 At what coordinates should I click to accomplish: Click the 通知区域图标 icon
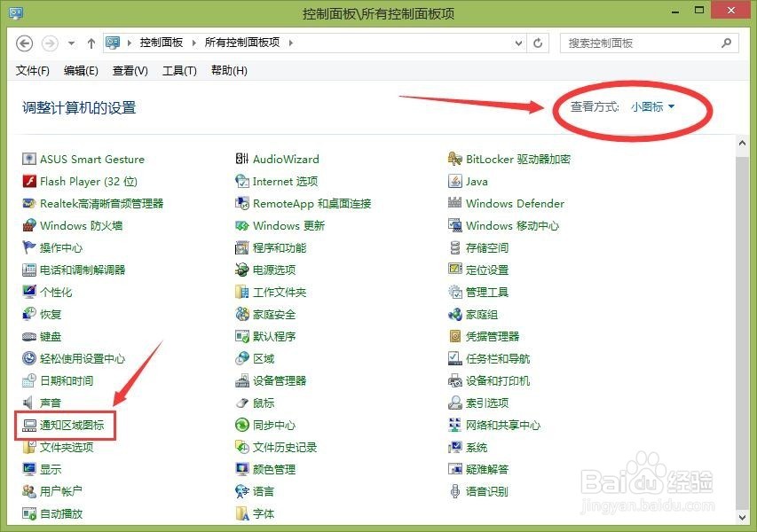[29, 425]
